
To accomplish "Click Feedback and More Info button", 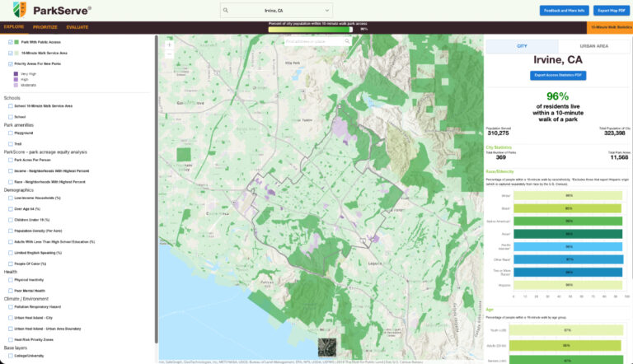I will pyautogui.click(x=564, y=11).
